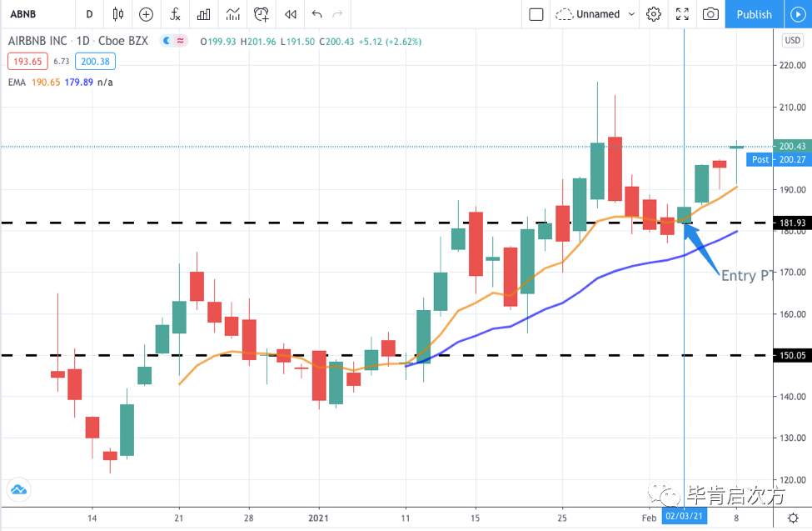
Task: Expand the arrow beside Unnamed layout
Action: (631, 14)
